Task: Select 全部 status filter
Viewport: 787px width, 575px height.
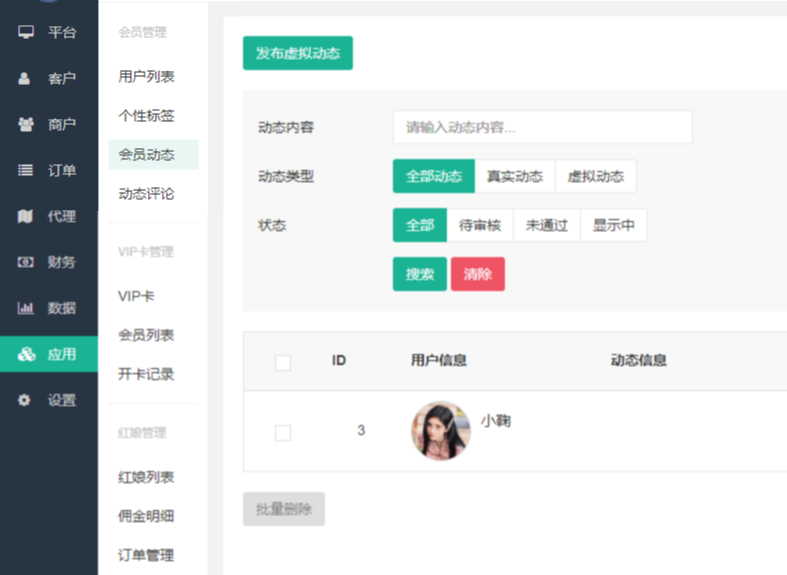Action: 420,225
